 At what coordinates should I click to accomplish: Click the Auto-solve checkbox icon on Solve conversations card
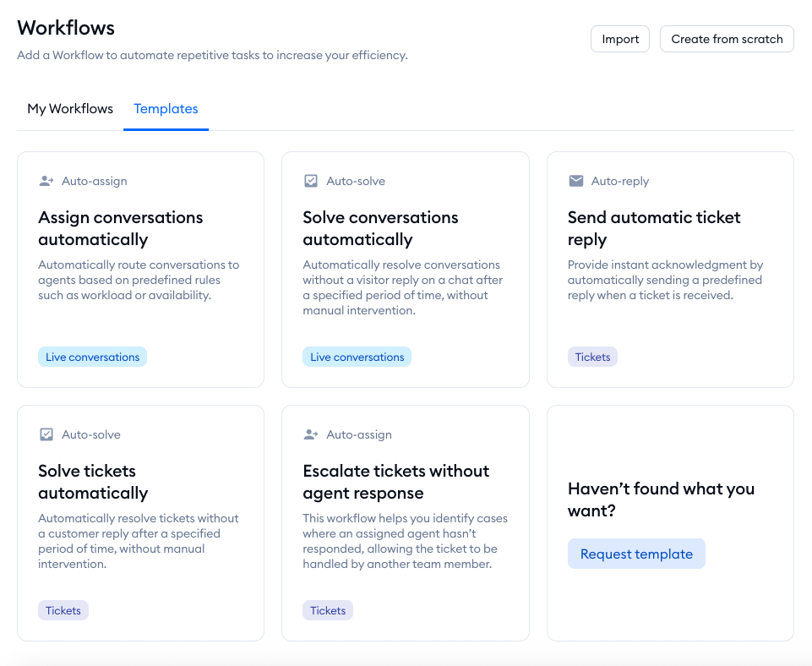tap(311, 181)
